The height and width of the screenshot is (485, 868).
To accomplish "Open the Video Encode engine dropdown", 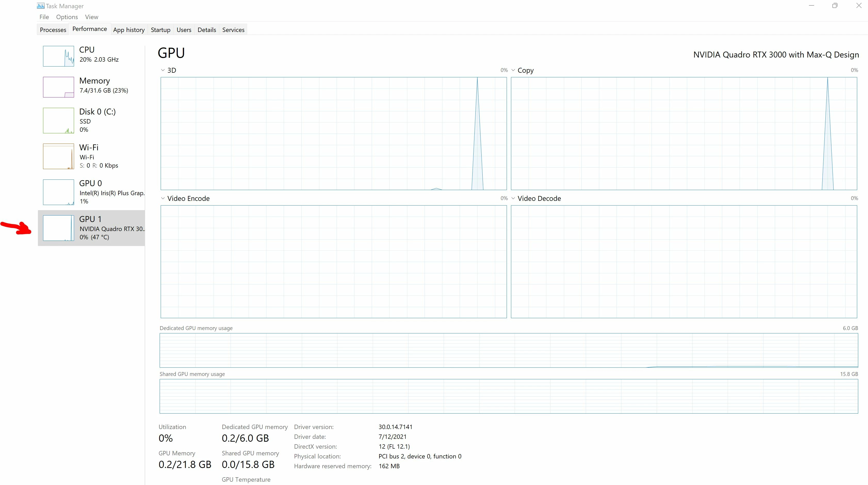I will click(x=163, y=198).
